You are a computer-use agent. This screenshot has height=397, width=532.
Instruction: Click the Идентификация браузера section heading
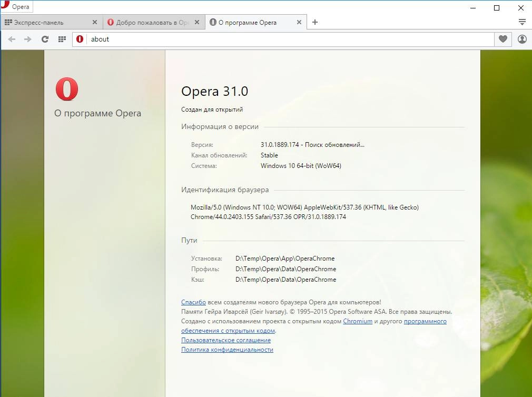click(x=225, y=190)
